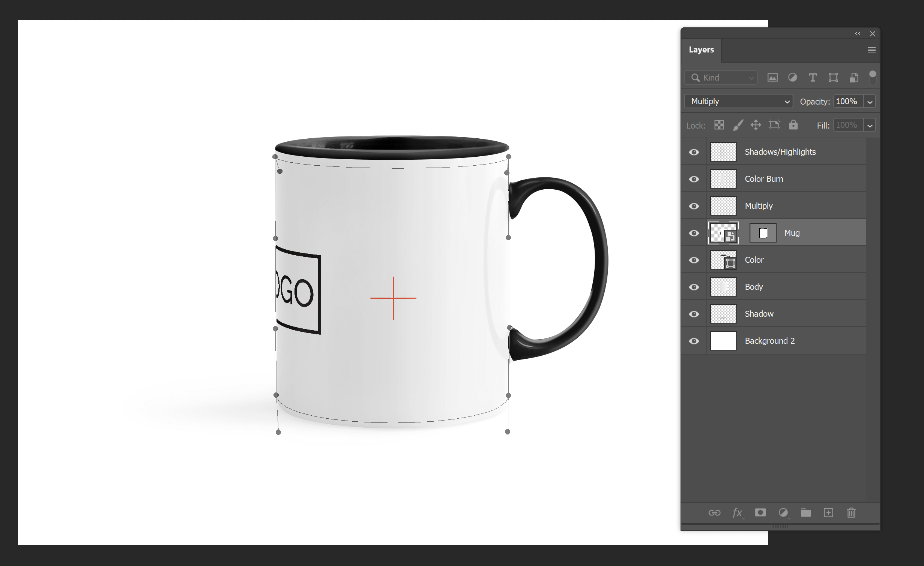This screenshot has height=566, width=924.
Task: Click the Add Layer Style button
Action: coord(736,513)
